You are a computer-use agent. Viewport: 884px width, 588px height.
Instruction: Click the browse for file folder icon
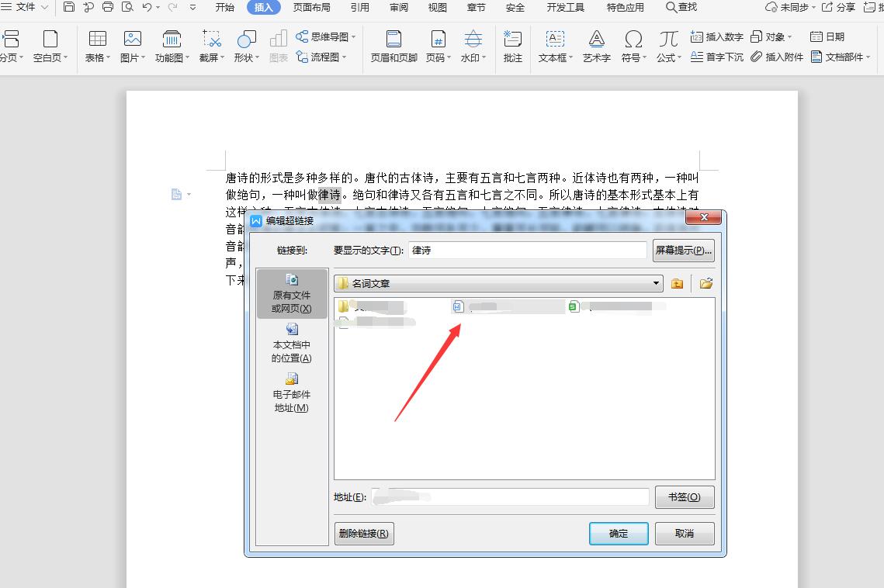coord(705,284)
